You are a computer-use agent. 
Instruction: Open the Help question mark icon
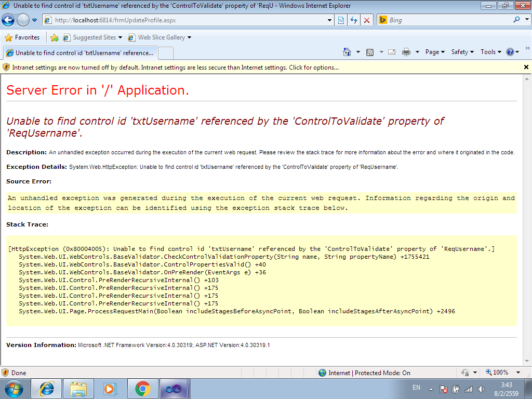(x=510, y=52)
